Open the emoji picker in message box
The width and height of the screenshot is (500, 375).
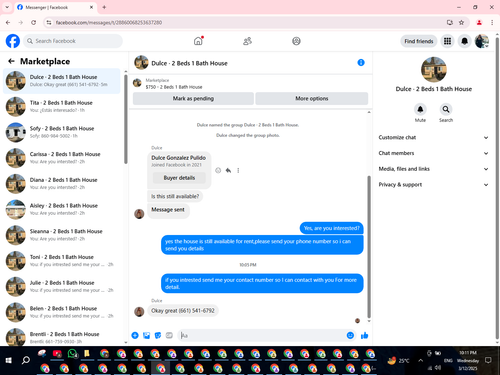point(350,335)
